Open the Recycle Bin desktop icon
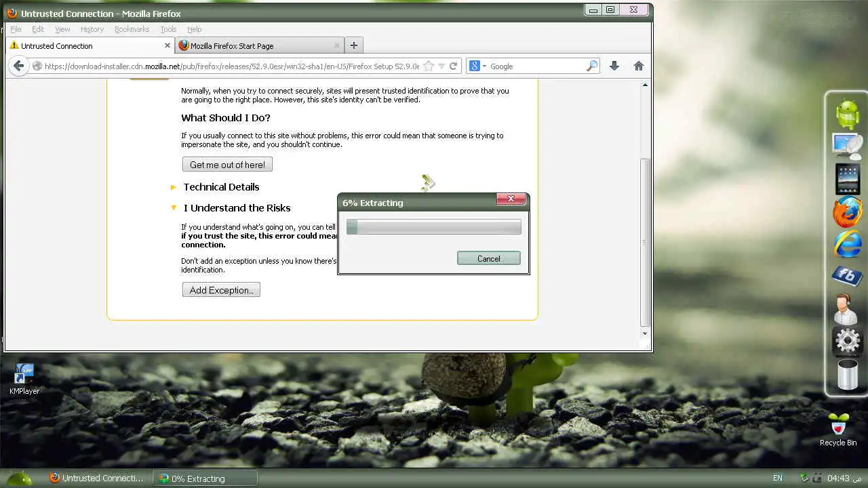 click(839, 430)
